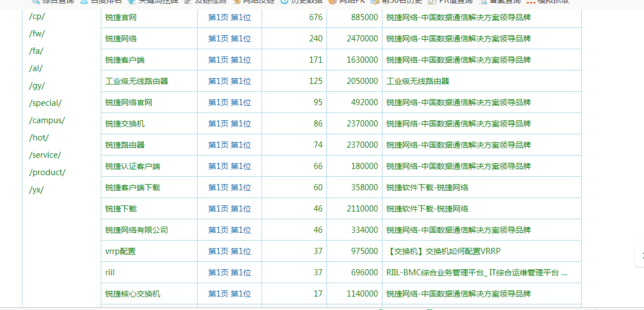
Task: Click keyword 锐捷路由器
Action: pyautogui.click(x=125, y=145)
